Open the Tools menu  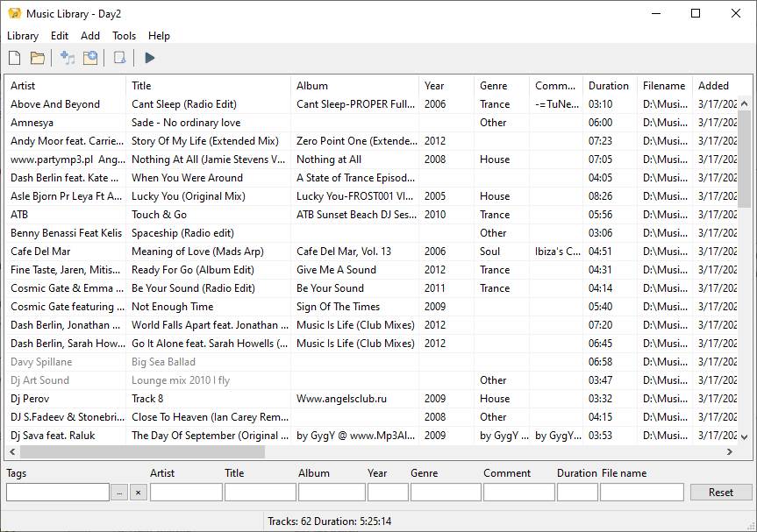(x=124, y=36)
